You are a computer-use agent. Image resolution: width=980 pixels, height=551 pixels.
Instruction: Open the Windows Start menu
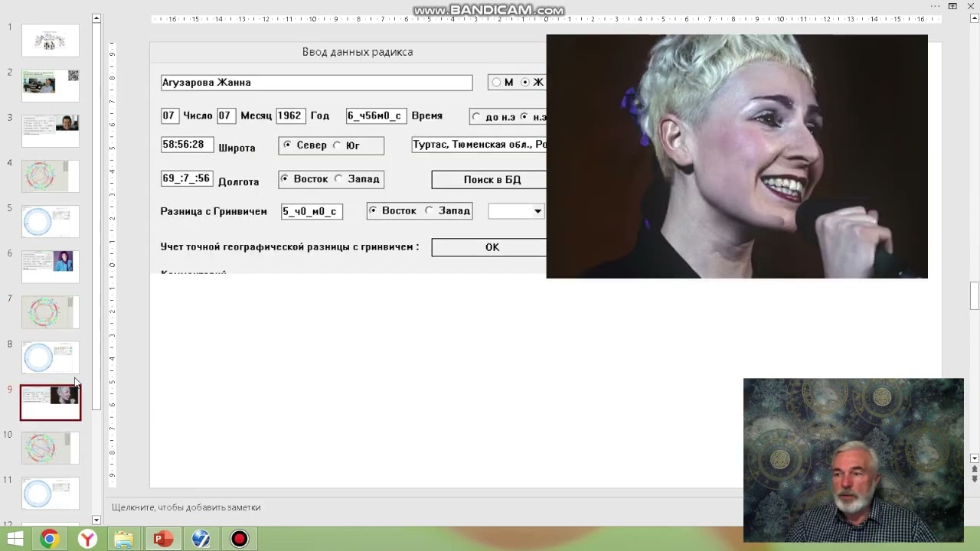(15, 539)
